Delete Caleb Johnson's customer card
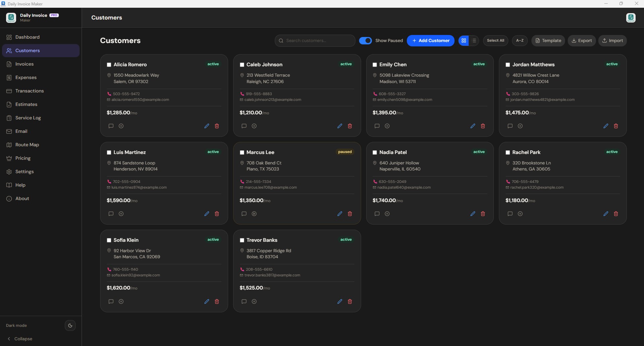Screen dimensions: 644x346 [x=350, y=126]
